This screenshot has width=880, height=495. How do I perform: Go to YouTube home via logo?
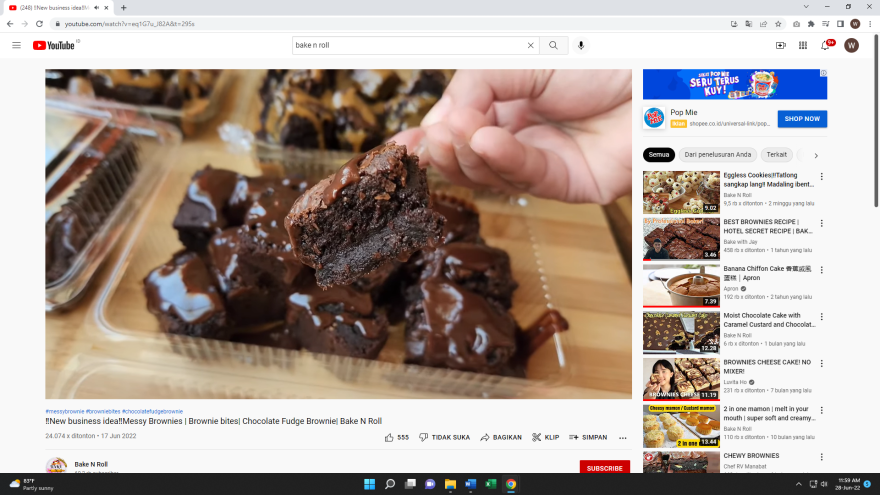(53, 45)
